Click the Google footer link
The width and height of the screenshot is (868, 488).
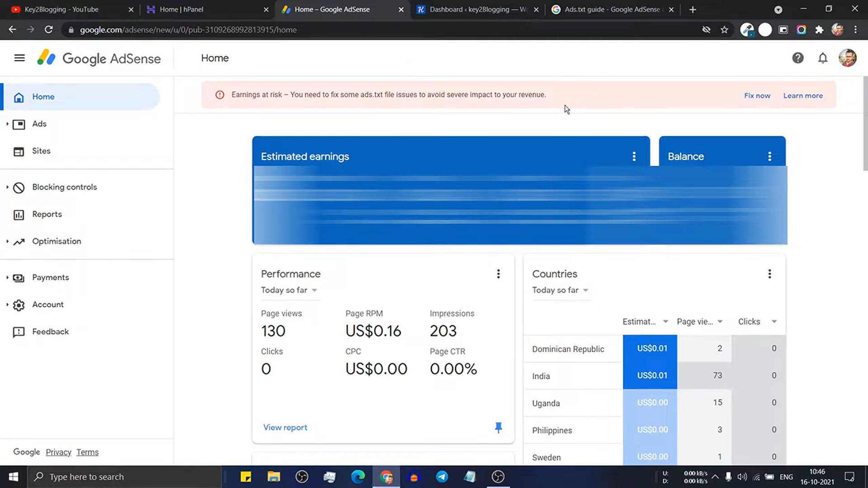point(27,452)
